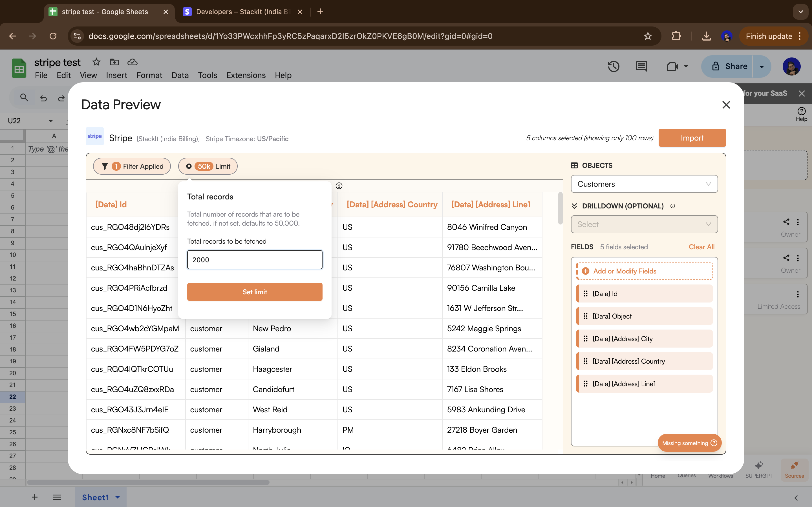Open the comments icon in header
812x507 pixels.
click(x=641, y=66)
